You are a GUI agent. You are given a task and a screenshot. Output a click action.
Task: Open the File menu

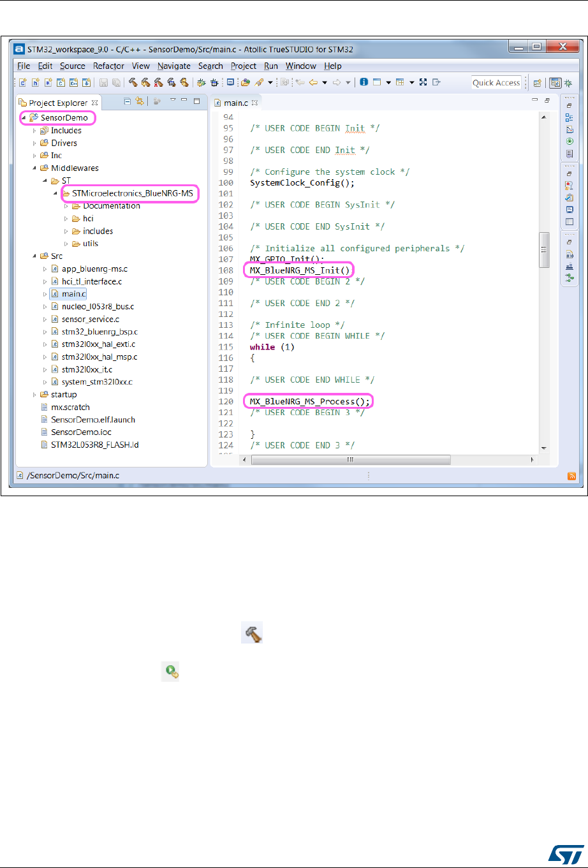pyautogui.click(x=24, y=66)
